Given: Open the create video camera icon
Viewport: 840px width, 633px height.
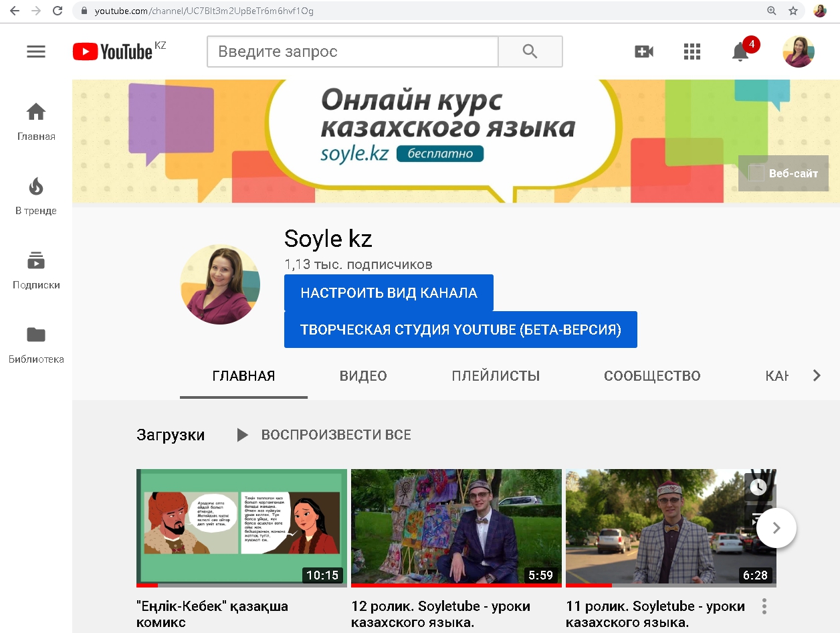Looking at the screenshot, I should (644, 52).
